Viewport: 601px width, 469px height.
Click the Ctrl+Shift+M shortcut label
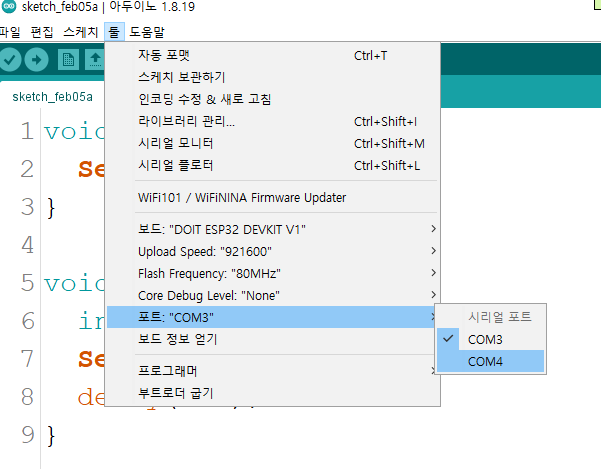pyautogui.click(x=389, y=144)
